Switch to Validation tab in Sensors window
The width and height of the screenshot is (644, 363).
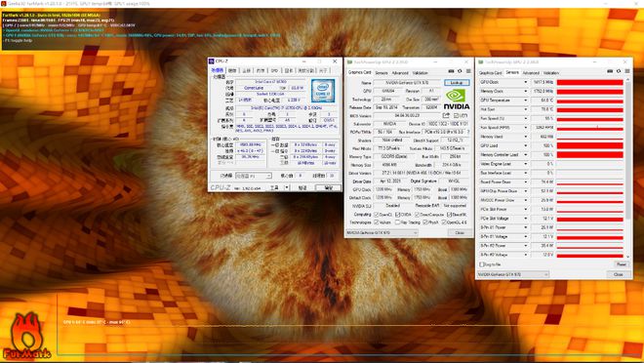click(551, 72)
